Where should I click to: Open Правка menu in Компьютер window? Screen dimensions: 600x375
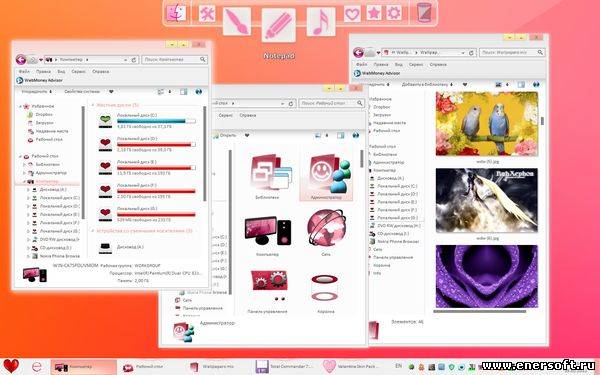tap(44, 72)
